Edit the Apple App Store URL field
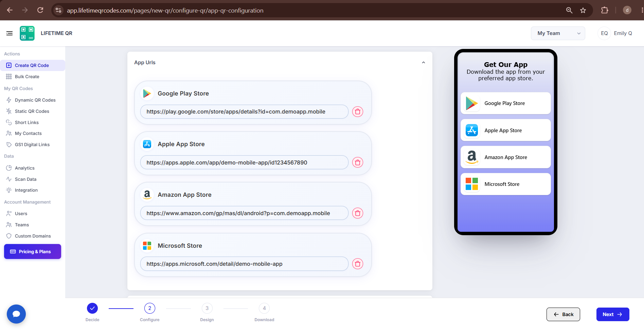Screen dimensions: 644x330 [244, 162]
